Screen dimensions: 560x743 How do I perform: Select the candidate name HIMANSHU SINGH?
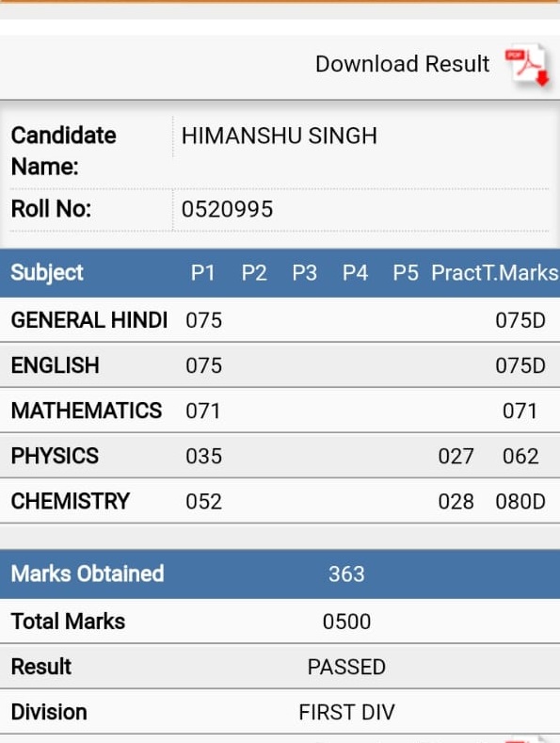pyautogui.click(x=279, y=136)
